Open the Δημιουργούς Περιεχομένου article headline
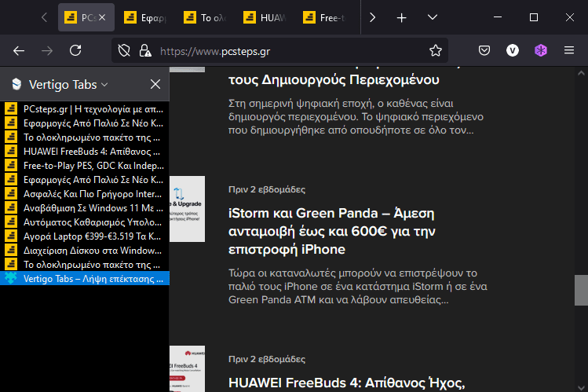Image resolution: width=588 pixels, height=392 pixels. coord(334,79)
